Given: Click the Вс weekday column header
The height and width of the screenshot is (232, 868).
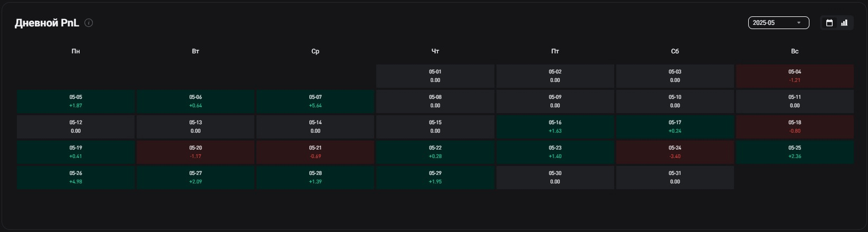Looking at the screenshot, I should coord(794,51).
